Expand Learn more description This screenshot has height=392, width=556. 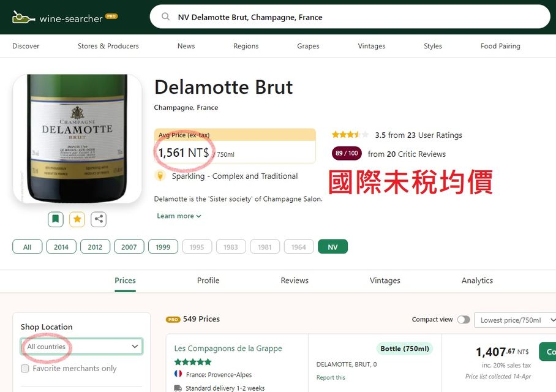pos(179,216)
